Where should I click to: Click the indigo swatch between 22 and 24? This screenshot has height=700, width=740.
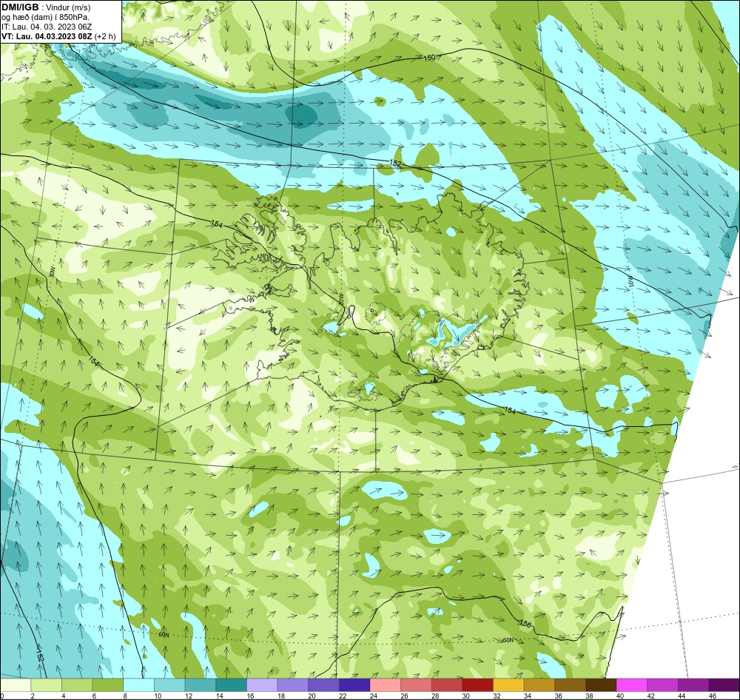click(354, 685)
